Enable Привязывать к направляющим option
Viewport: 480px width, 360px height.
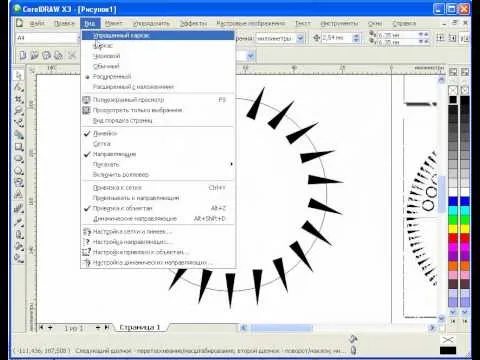click(x=158, y=198)
